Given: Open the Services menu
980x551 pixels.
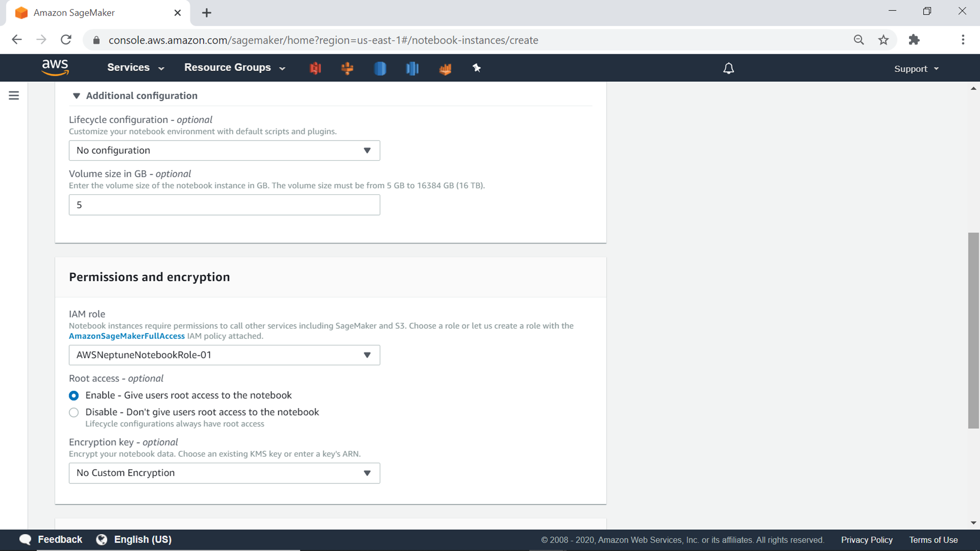Looking at the screenshot, I should [x=135, y=68].
